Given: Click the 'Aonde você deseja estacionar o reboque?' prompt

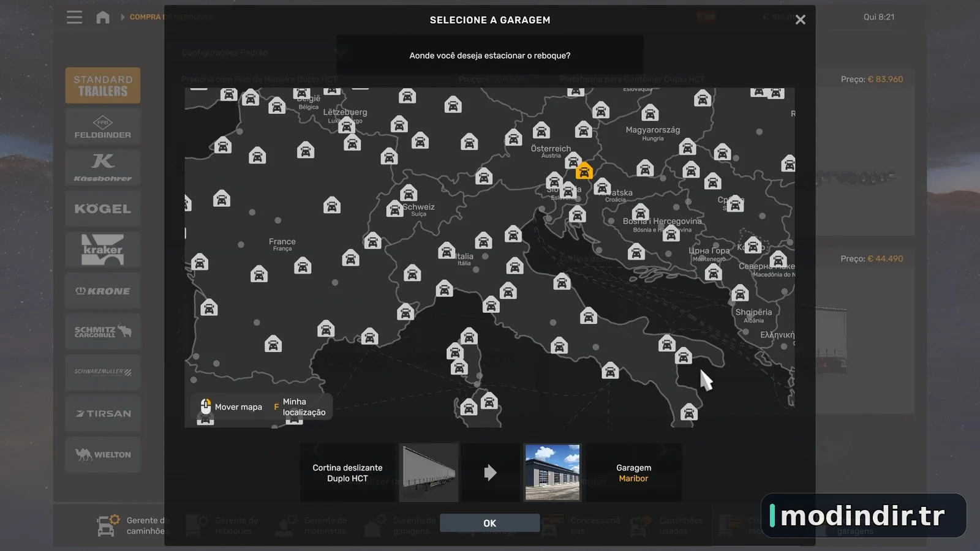Looking at the screenshot, I should point(490,56).
